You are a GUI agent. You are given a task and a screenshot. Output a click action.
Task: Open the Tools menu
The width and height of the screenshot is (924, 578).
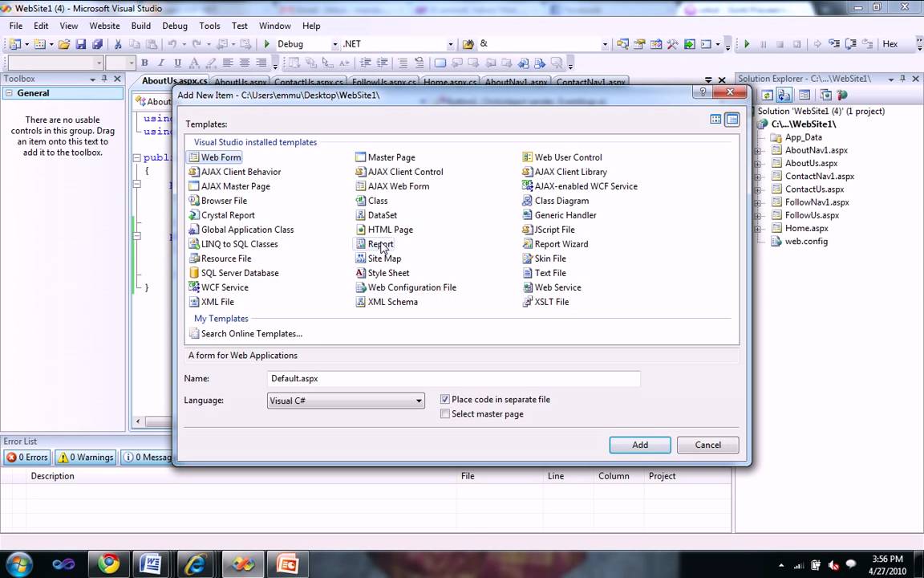click(x=209, y=26)
